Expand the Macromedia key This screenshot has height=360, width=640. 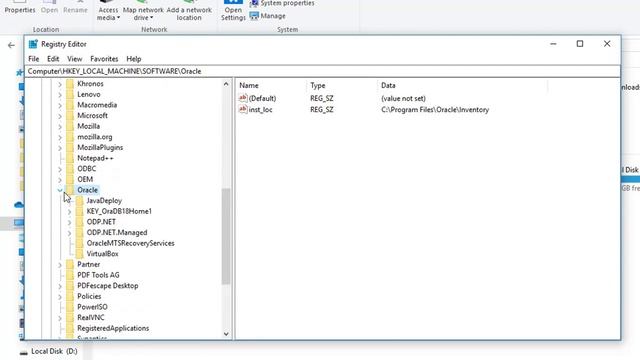click(x=60, y=105)
